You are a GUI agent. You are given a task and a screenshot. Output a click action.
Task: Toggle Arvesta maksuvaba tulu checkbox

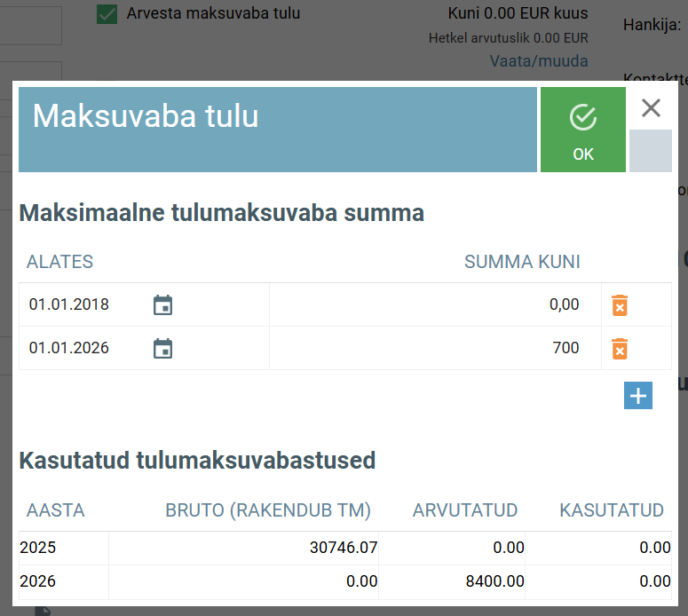click(x=107, y=13)
